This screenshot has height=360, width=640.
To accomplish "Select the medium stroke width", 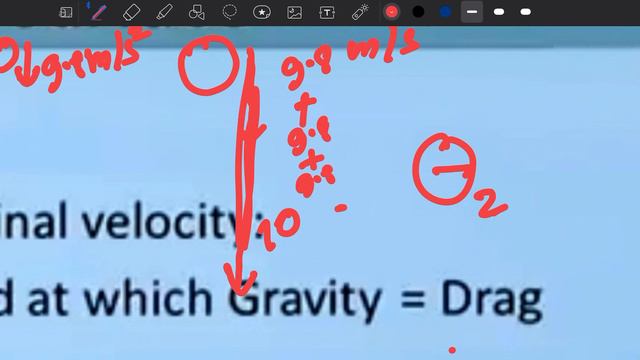I will tap(499, 12).
